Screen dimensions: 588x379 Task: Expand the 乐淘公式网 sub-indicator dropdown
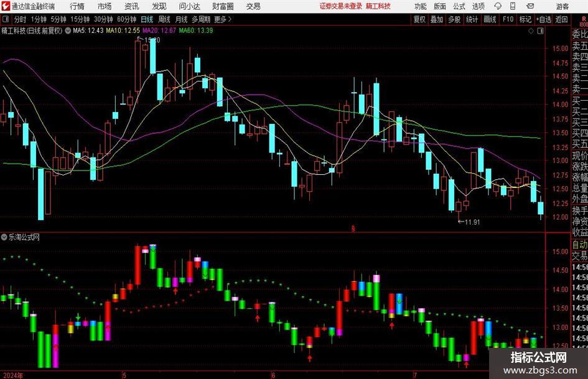tap(4, 237)
